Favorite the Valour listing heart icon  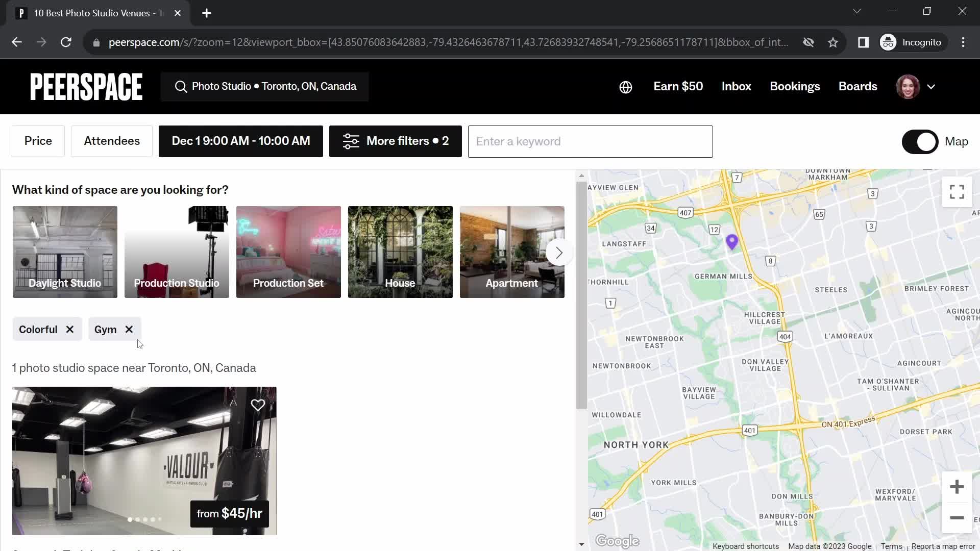pos(258,405)
